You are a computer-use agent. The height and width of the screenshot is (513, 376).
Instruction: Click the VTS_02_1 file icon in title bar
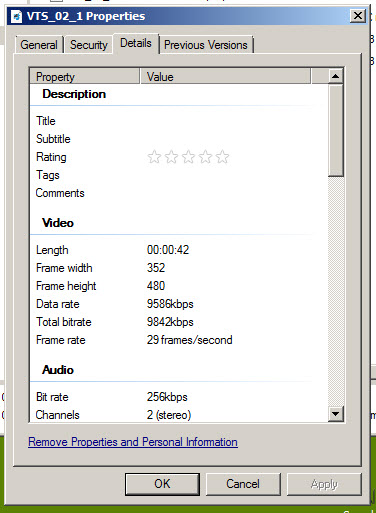tap(16, 16)
